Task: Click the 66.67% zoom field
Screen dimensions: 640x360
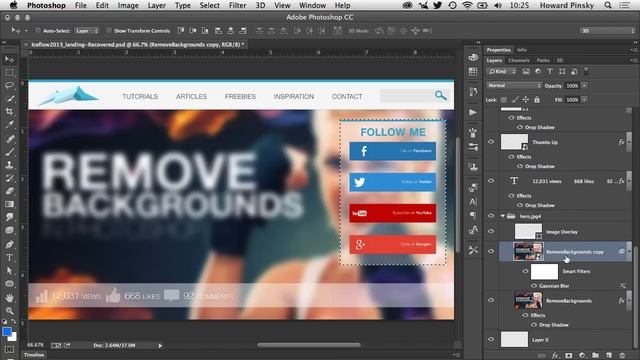Action: click(36, 345)
